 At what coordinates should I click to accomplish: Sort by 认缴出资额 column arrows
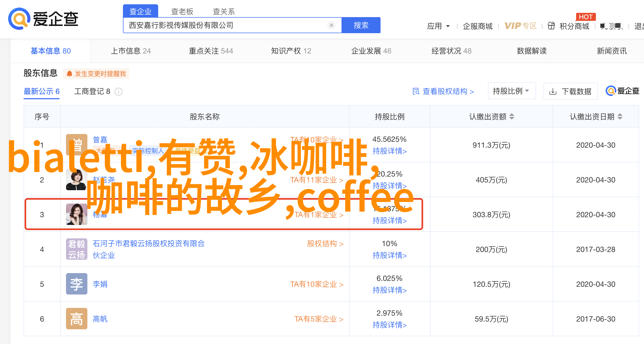click(x=512, y=116)
